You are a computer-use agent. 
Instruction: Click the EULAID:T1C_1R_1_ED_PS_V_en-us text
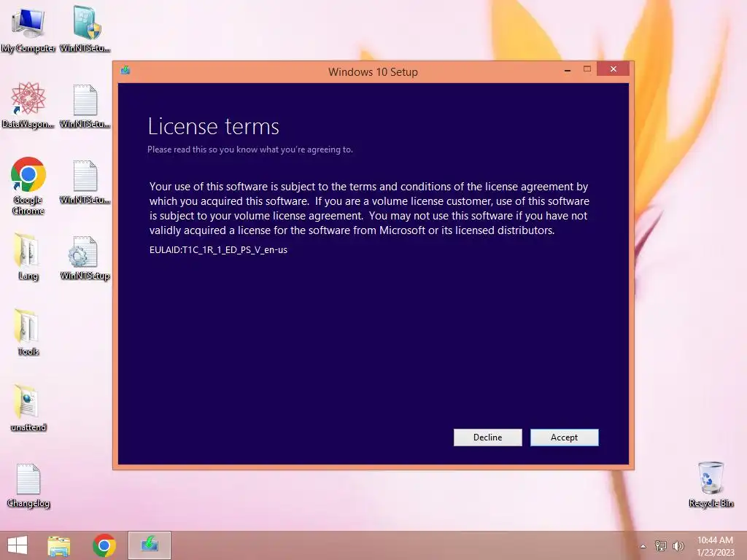coord(218,250)
